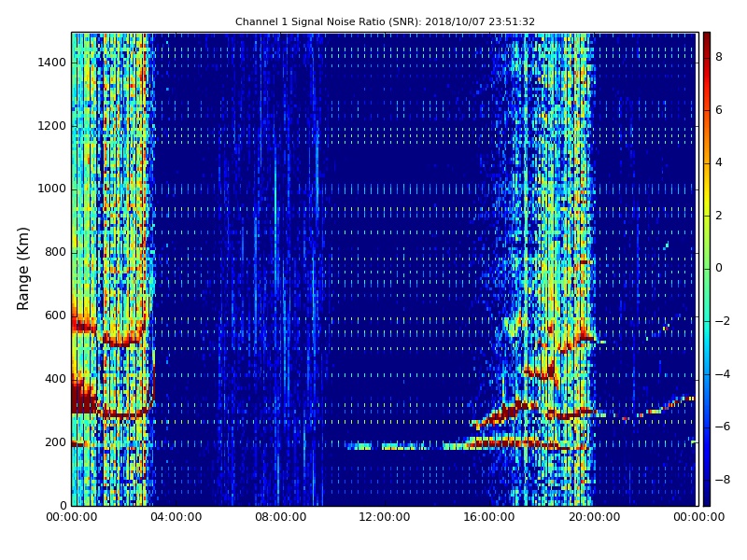Screen dimensions: 747x560
Task: Click the Range (Km) y-axis label
Action: pos(22,269)
